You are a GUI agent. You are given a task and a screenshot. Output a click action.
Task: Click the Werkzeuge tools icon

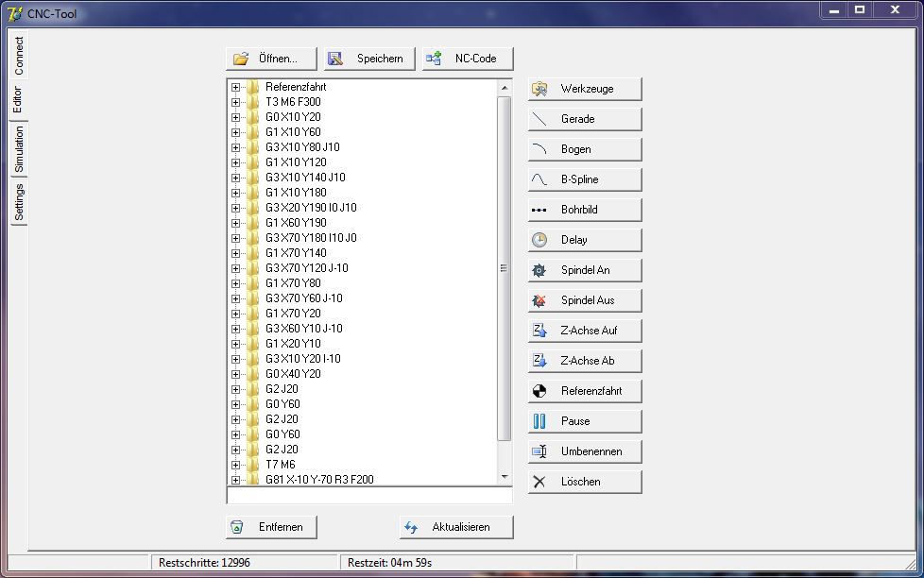539,89
